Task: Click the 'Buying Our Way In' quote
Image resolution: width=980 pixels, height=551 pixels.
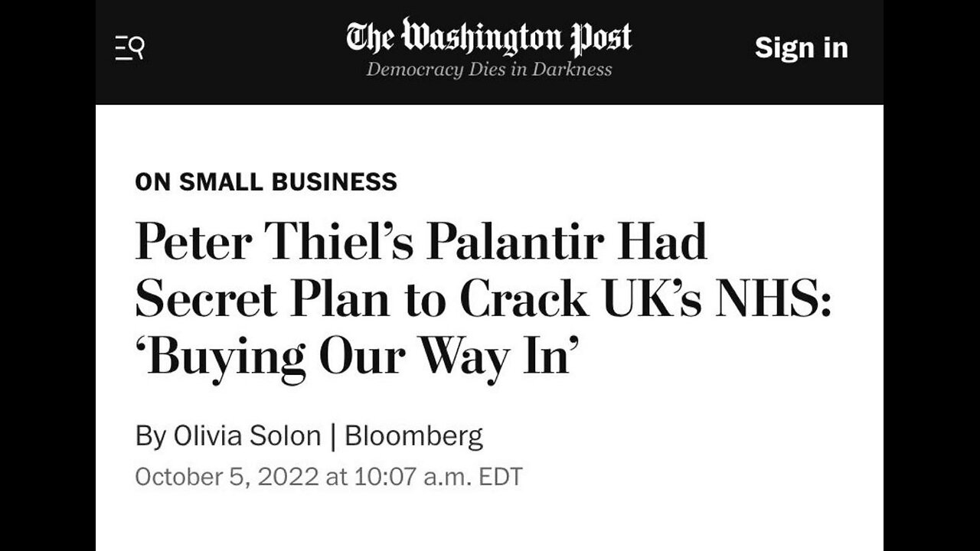Action: [354, 357]
